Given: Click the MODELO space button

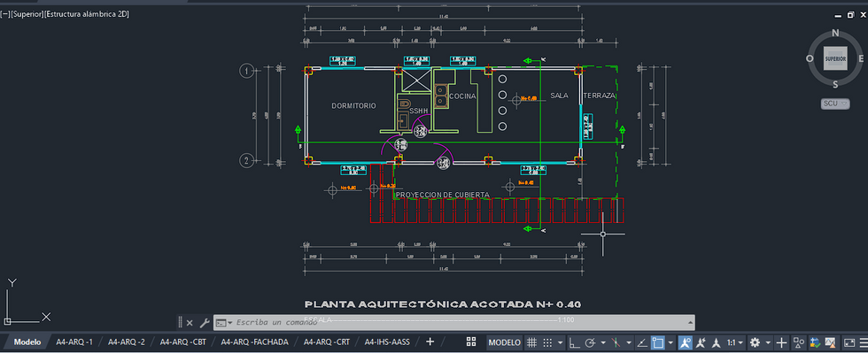Looking at the screenshot, I should coord(504,342).
